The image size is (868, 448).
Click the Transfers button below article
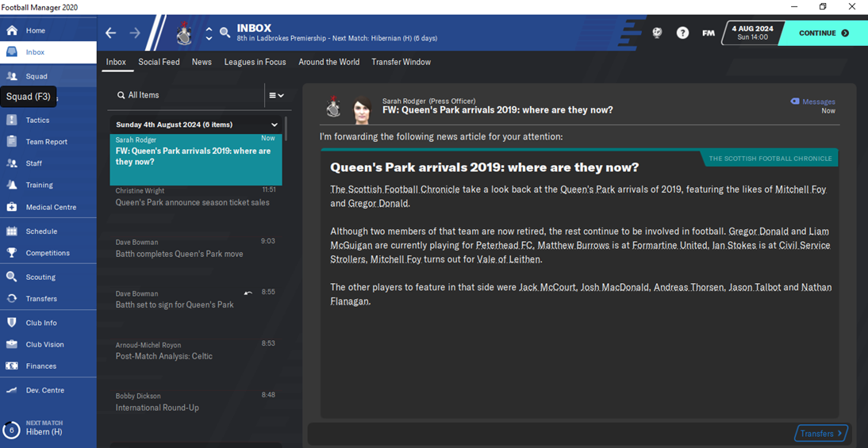click(821, 434)
